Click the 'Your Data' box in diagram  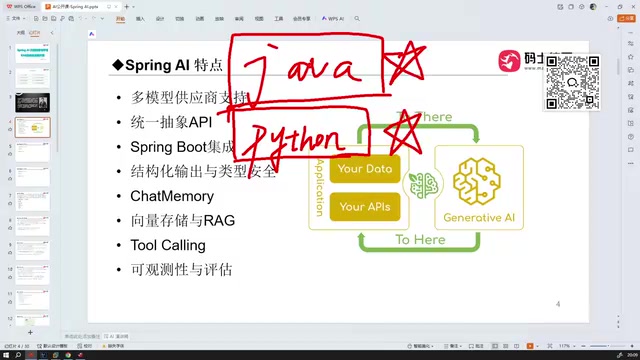tap(365, 169)
